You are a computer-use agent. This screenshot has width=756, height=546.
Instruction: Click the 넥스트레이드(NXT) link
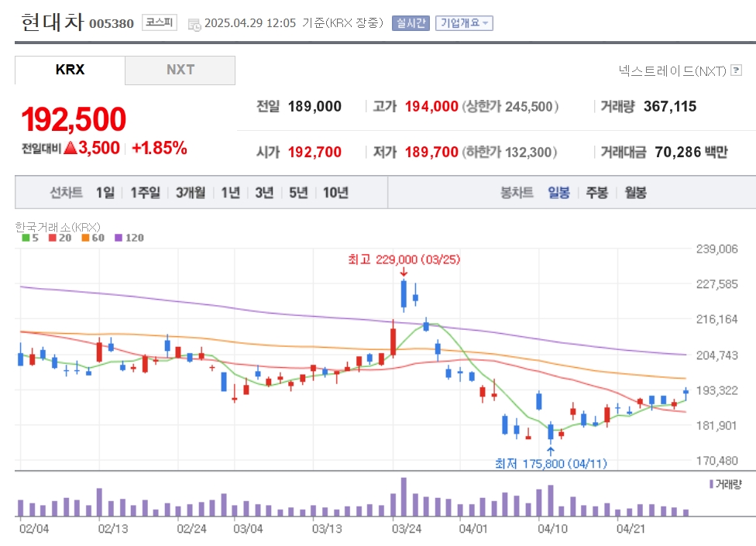(672, 70)
